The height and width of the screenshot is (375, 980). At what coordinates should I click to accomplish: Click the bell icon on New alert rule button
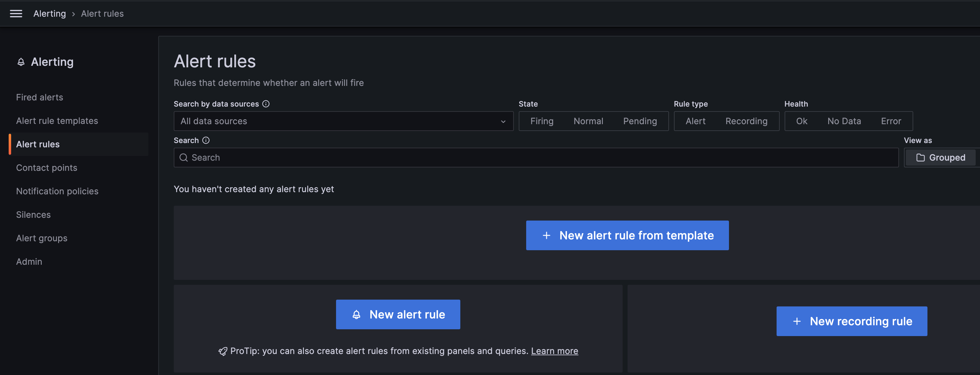pos(356,314)
